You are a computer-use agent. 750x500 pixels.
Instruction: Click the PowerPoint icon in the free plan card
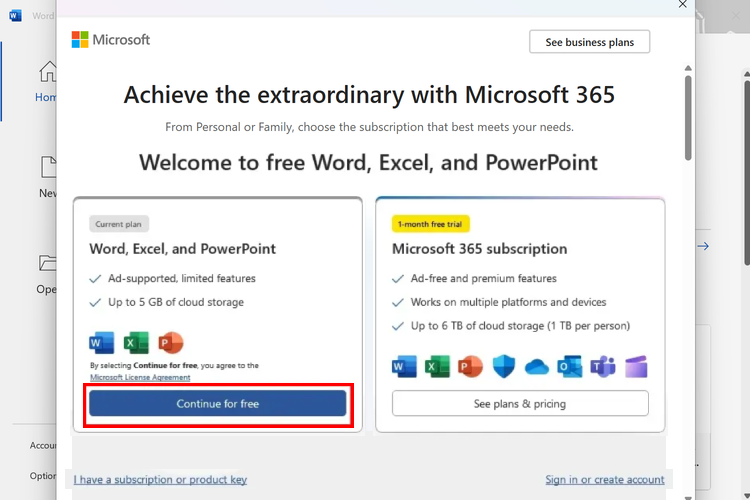tap(171, 343)
